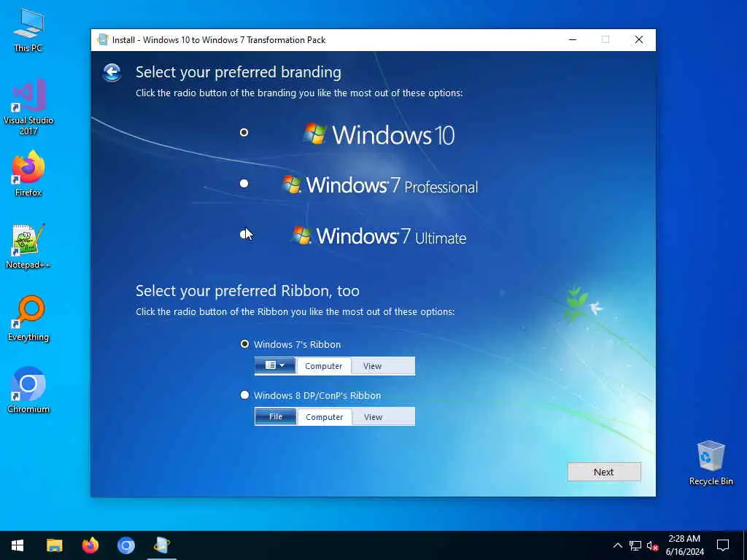Select the Everything search desktop shortcut
This screenshot has width=747, height=560.
tap(28, 318)
